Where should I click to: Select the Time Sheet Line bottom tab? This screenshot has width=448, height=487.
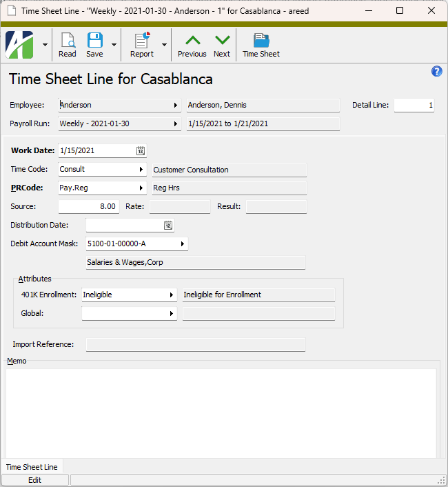[x=32, y=467]
